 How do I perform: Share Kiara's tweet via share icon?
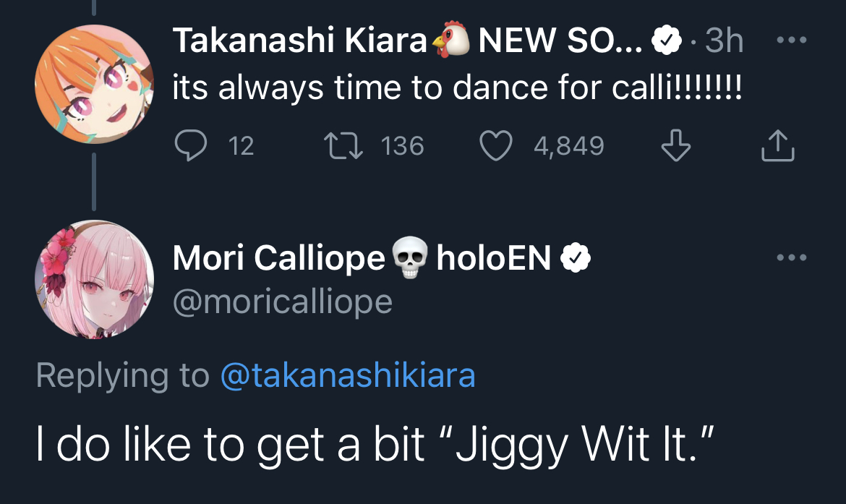click(778, 146)
